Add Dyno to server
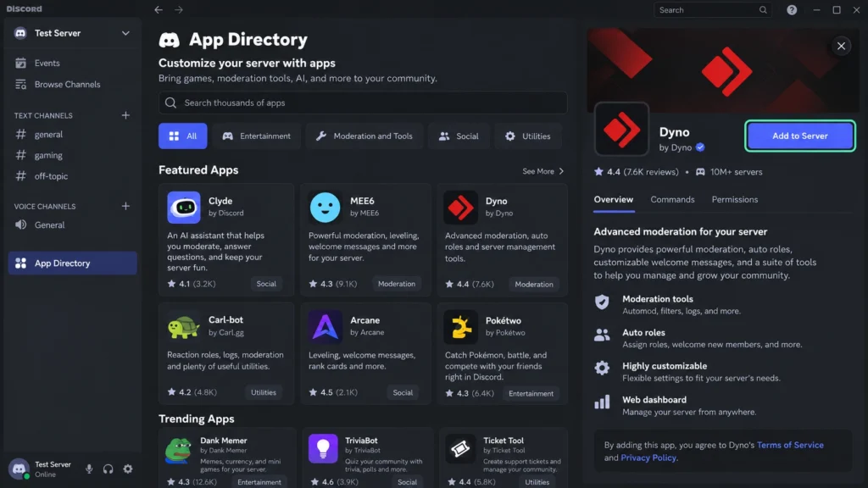 click(800, 136)
